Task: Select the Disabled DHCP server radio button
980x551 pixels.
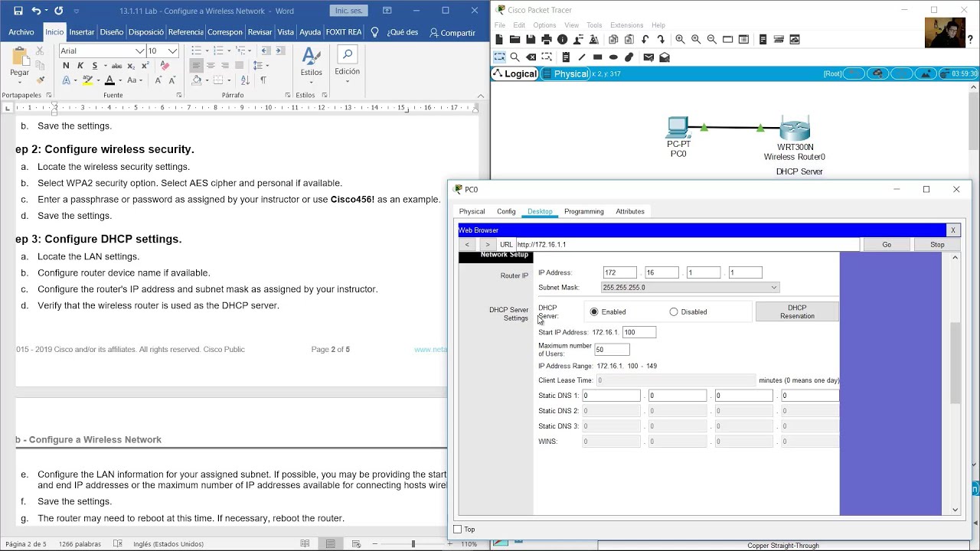Action: click(674, 311)
